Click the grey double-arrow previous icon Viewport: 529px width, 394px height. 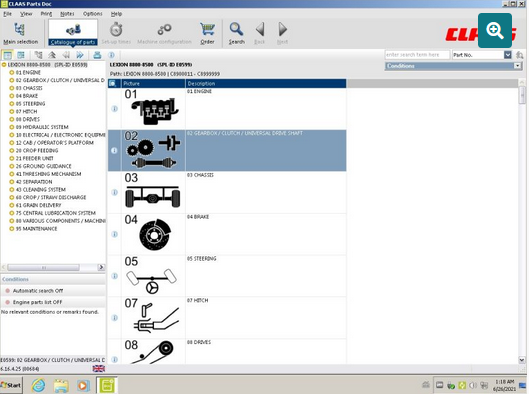pos(66,55)
